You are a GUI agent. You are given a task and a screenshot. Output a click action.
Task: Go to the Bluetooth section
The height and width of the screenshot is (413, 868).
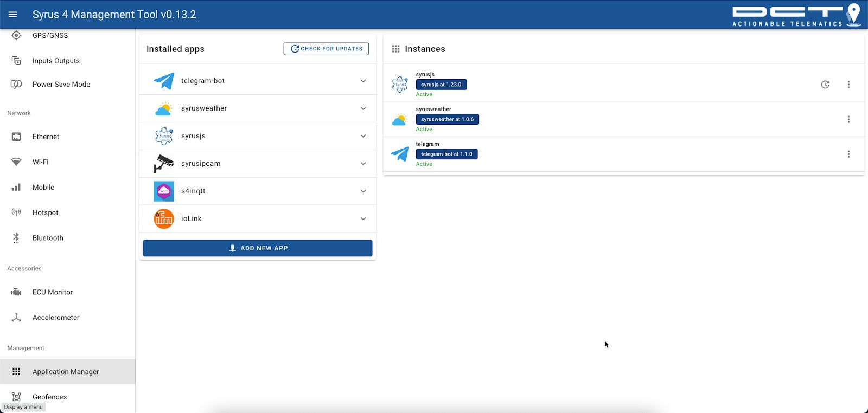(x=48, y=238)
